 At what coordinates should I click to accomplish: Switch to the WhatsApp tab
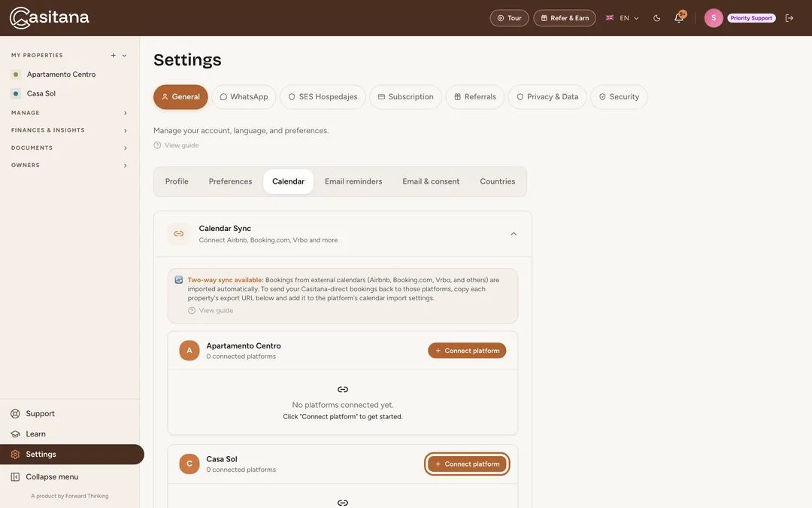coord(244,97)
